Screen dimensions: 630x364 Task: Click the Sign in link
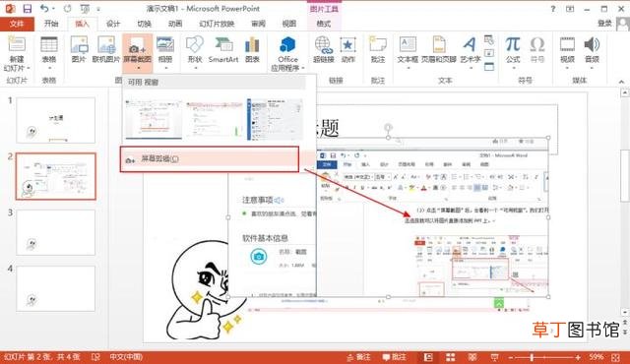coord(604,24)
